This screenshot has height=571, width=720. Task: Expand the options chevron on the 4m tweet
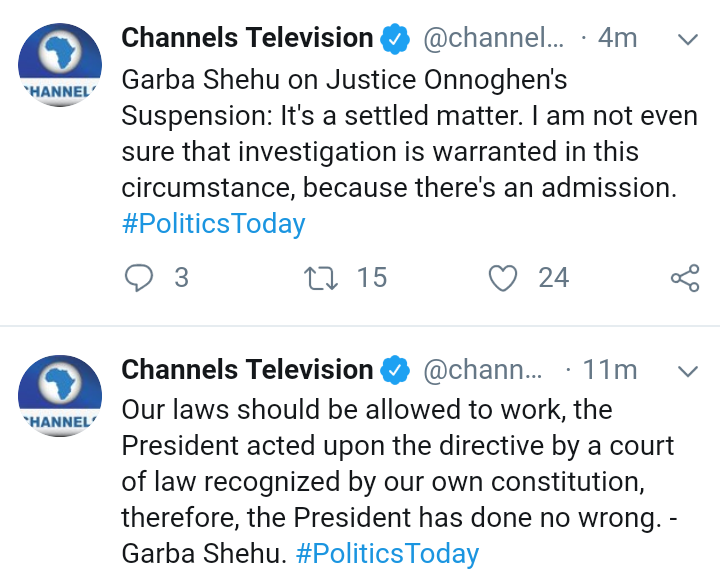[x=688, y=39]
